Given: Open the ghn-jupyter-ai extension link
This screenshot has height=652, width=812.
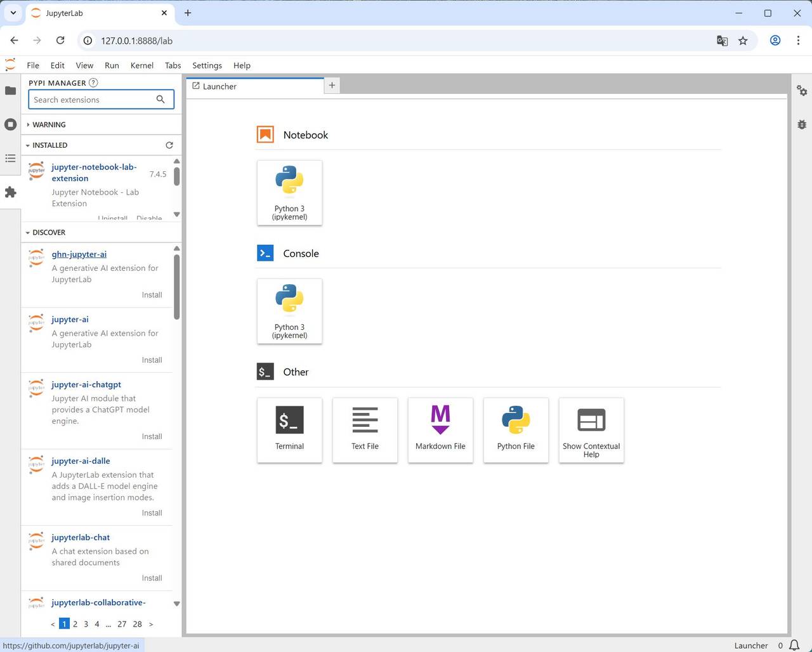Looking at the screenshot, I should pos(79,254).
